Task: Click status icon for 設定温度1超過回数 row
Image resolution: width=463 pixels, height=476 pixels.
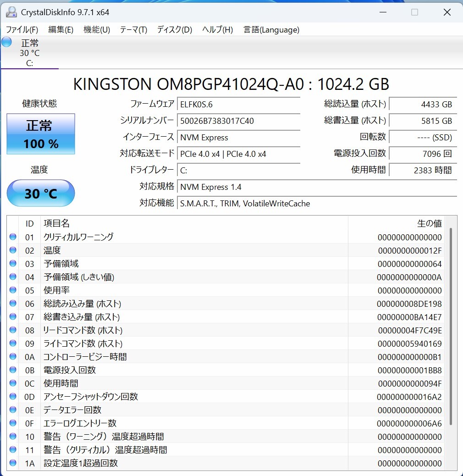Action: (13, 463)
